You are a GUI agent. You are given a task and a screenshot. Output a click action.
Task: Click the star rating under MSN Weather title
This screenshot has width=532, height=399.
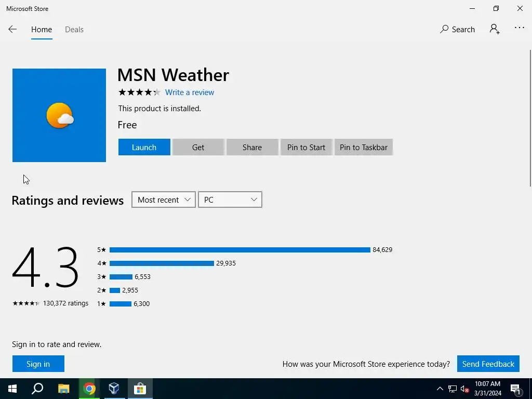click(139, 92)
